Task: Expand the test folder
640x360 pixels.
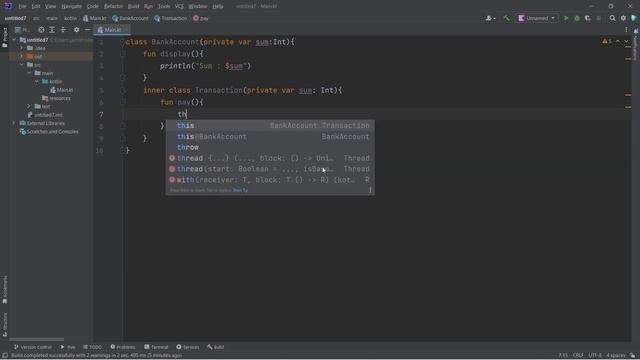Action: coord(29,107)
